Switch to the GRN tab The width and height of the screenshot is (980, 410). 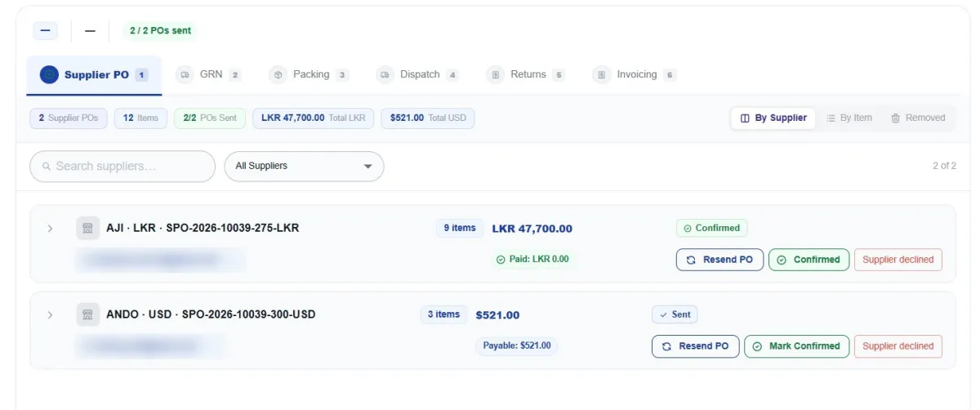209,74
